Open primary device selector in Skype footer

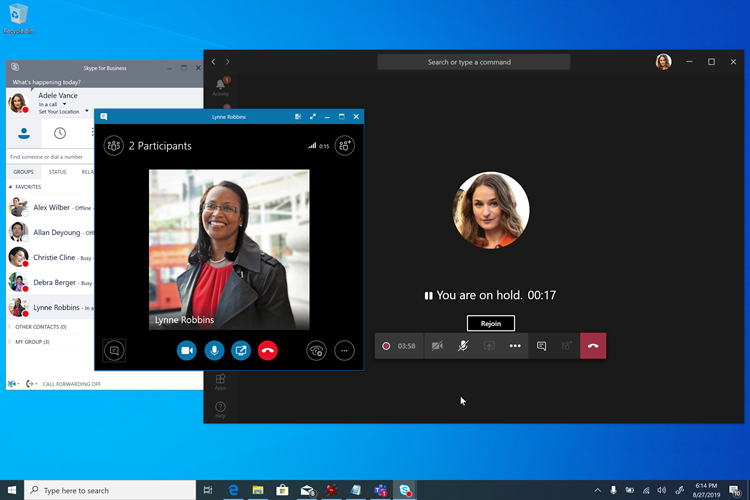[13, 384]
